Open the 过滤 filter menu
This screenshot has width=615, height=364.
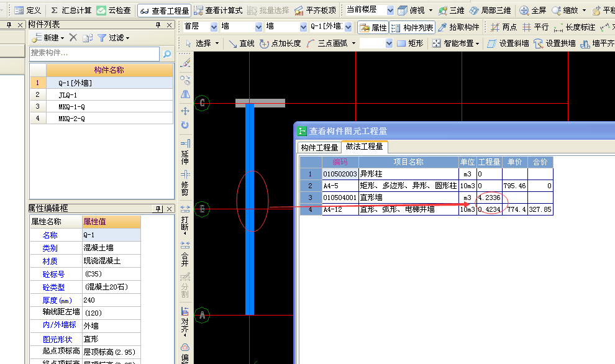click(x=113, y=38)
